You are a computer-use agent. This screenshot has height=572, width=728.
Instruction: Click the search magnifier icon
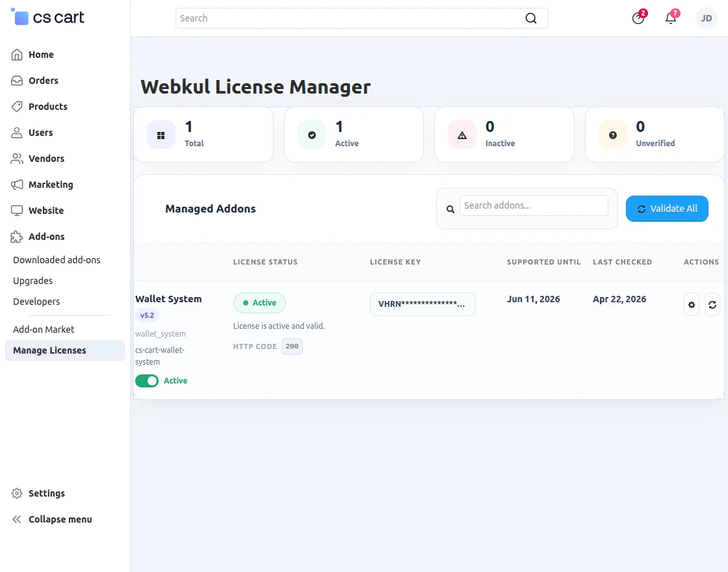(530, 18)
